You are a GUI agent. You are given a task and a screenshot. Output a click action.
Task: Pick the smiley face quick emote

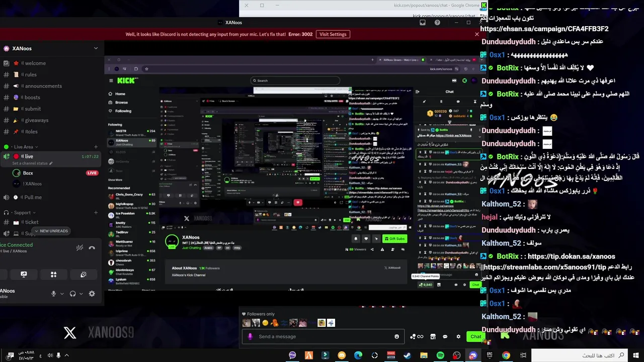point(265,323)
